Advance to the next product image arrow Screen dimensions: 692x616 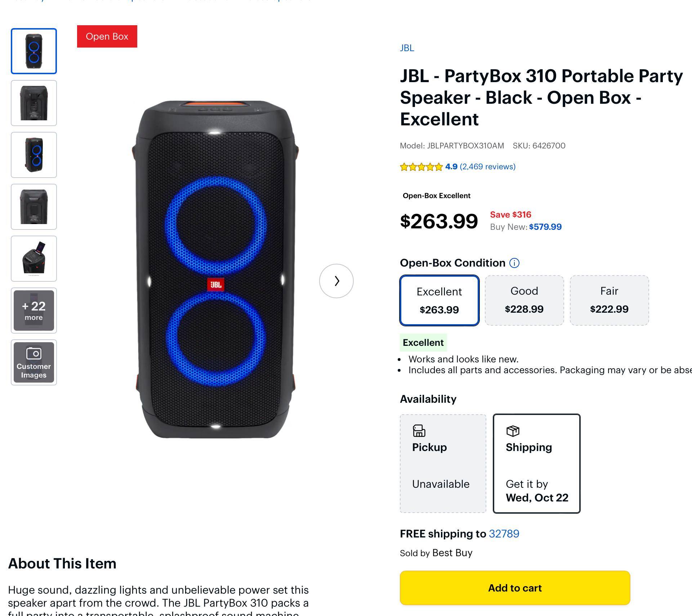tap(336, 281)
